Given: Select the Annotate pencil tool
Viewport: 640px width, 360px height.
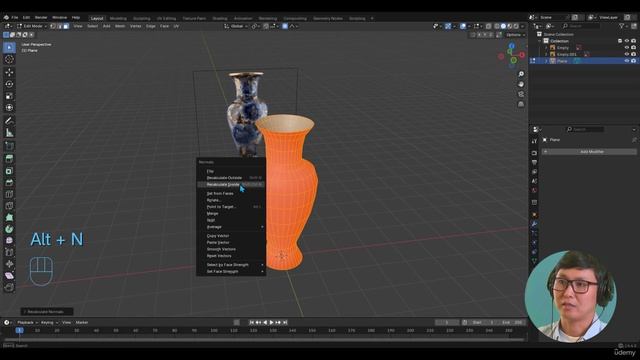Looking at the screenshot, I should coord(9,121).
